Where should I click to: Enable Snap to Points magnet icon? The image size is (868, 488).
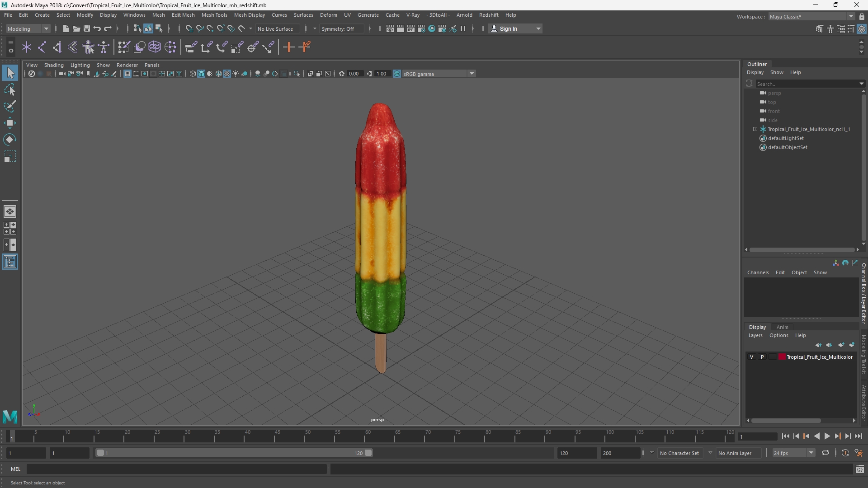[210, 28]
